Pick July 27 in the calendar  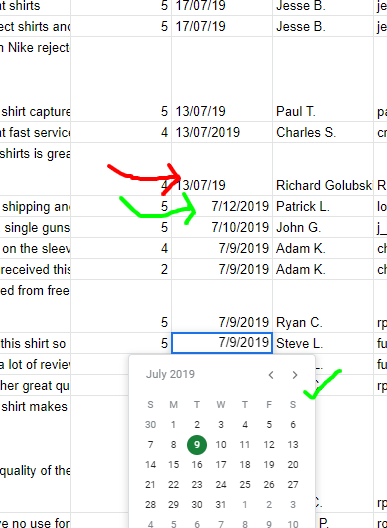point(293,485)
